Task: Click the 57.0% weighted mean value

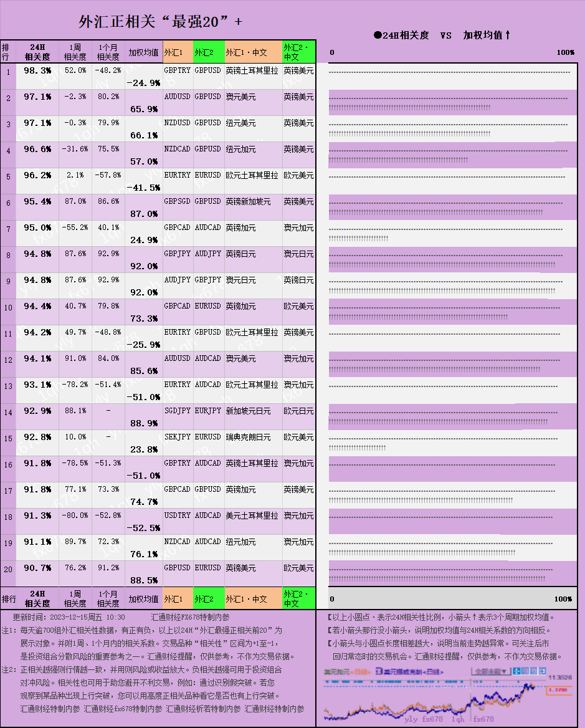Action: coord(144,161)
